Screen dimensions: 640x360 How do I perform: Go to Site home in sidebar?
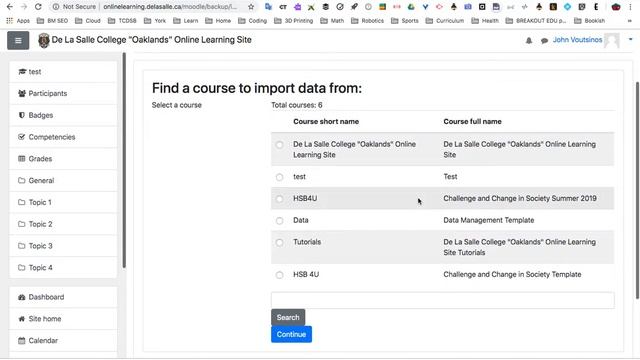click(x=63, y=319)
